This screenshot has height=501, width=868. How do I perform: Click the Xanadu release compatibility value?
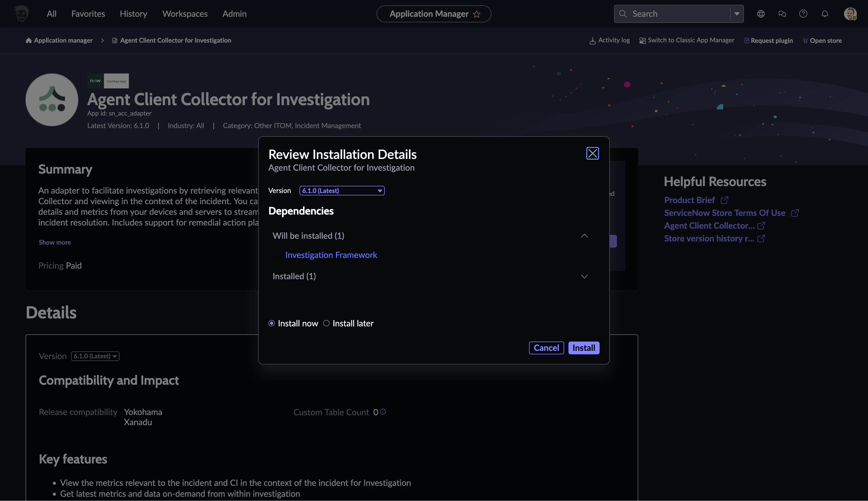point(138,422)
